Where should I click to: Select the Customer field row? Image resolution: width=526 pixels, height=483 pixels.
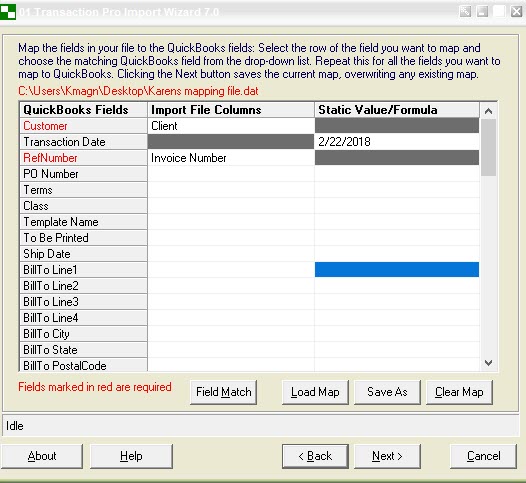click(x=84, y=126)
